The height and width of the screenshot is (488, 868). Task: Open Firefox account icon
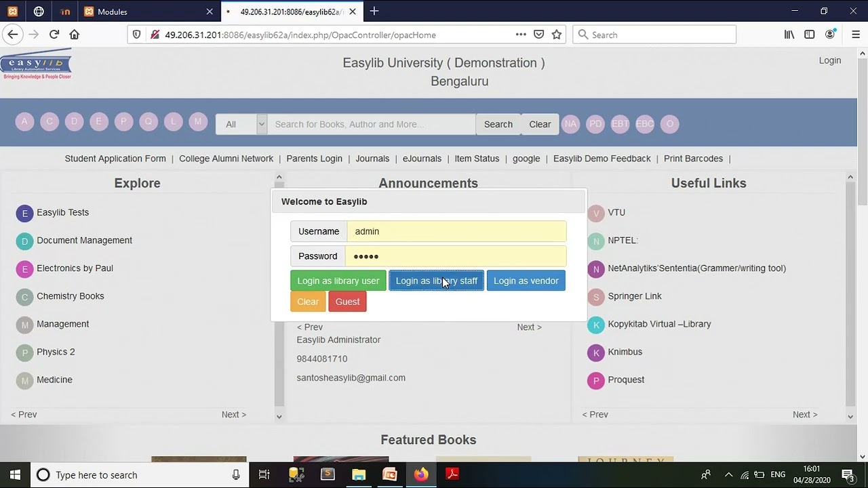830,35
